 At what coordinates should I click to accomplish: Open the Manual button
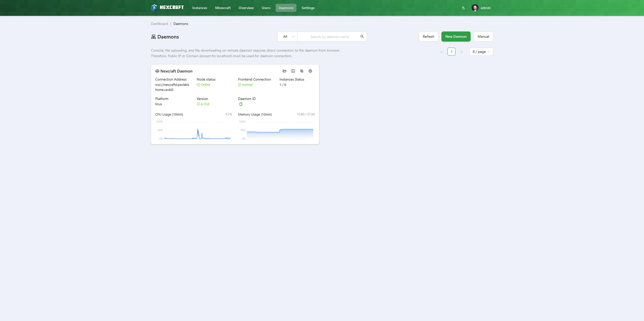(483, 37)
